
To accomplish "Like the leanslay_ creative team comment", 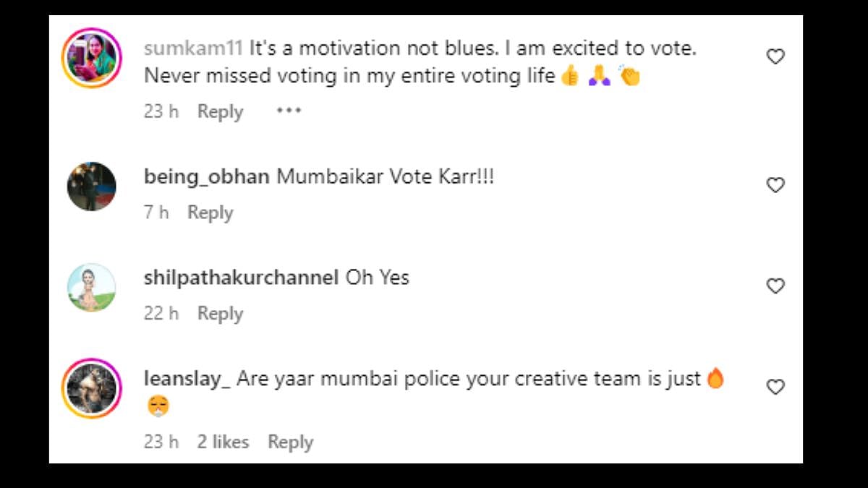I will coord(775,387).
